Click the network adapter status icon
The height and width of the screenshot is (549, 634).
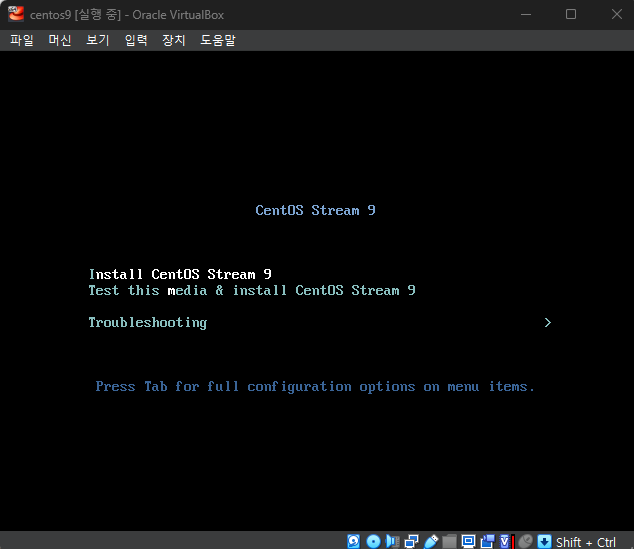[412, 541]
